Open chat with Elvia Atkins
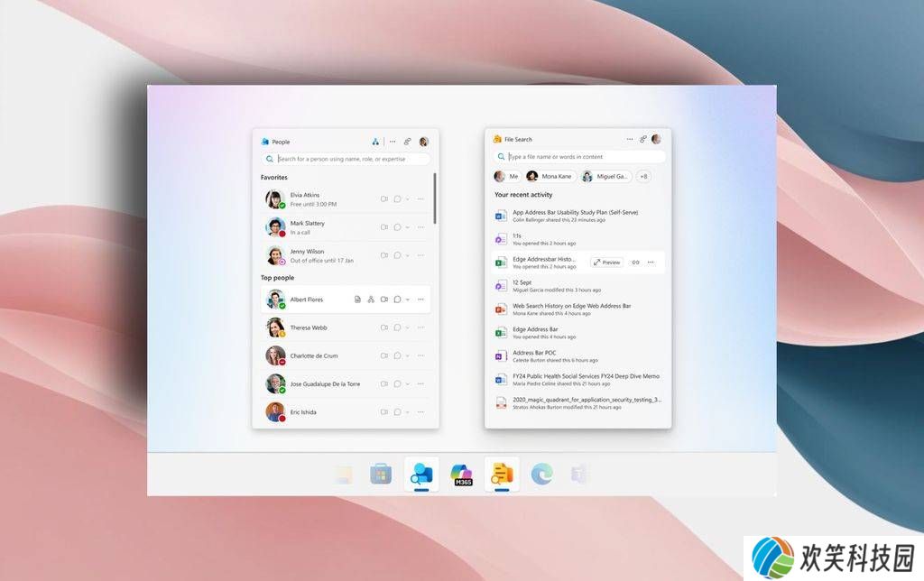The image size is (924, 581). (397, 199)
